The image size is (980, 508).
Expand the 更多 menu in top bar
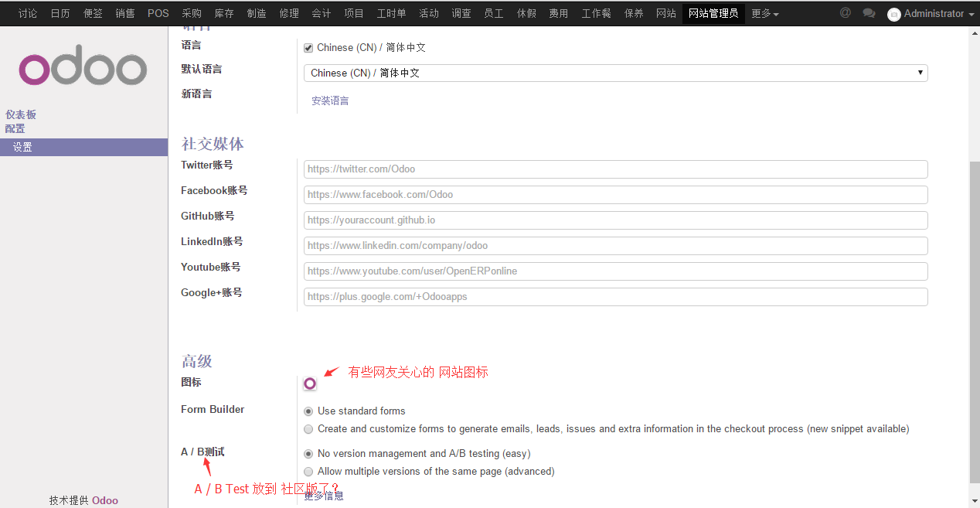764,14
